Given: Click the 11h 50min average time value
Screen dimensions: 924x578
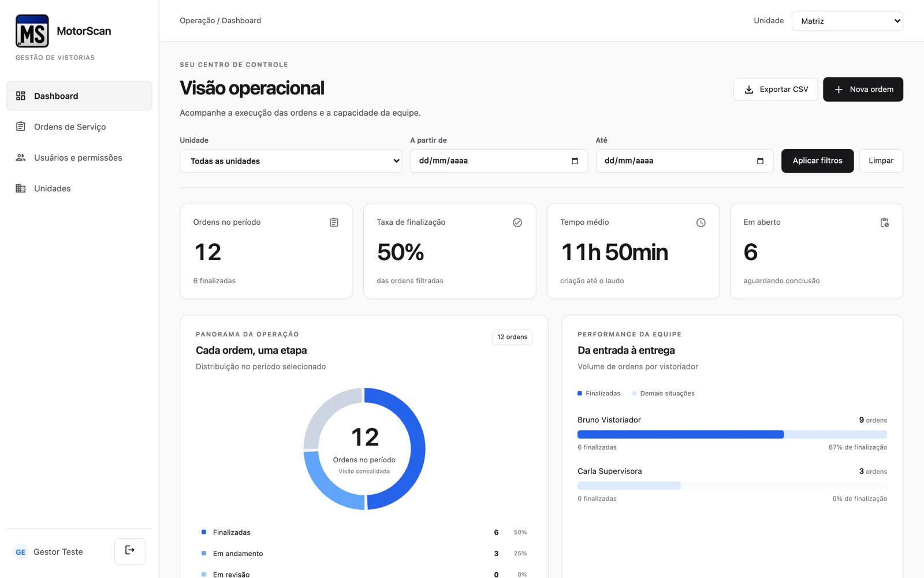Looking at the screenshot, I should tap(614, 253).
